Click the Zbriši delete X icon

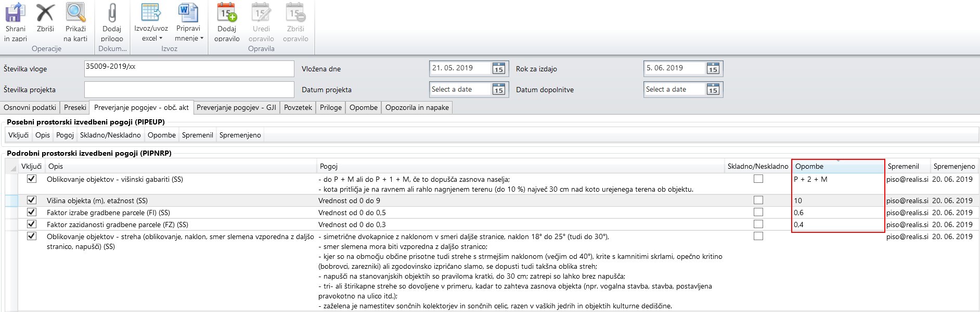click(45, 13)
